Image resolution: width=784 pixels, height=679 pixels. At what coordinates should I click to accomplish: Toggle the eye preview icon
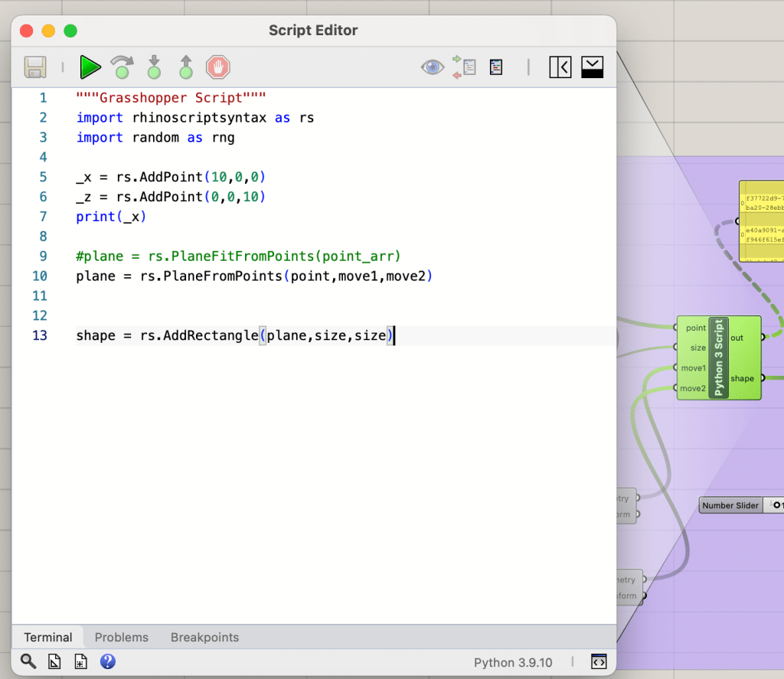tap(432, 67)
